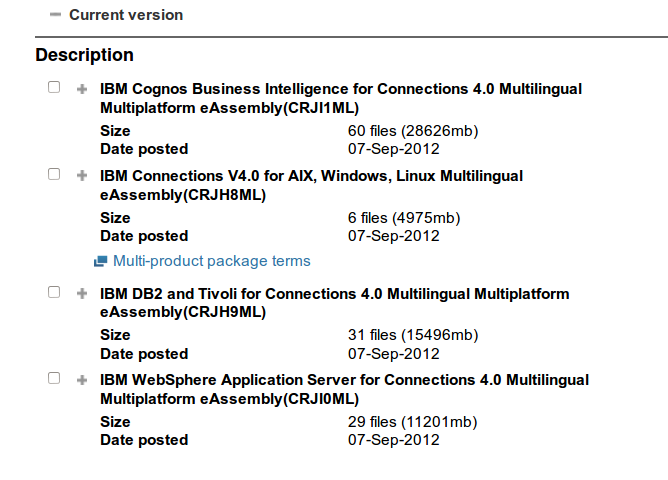Click the IBM Cognos Business Intelligence title

341,98
